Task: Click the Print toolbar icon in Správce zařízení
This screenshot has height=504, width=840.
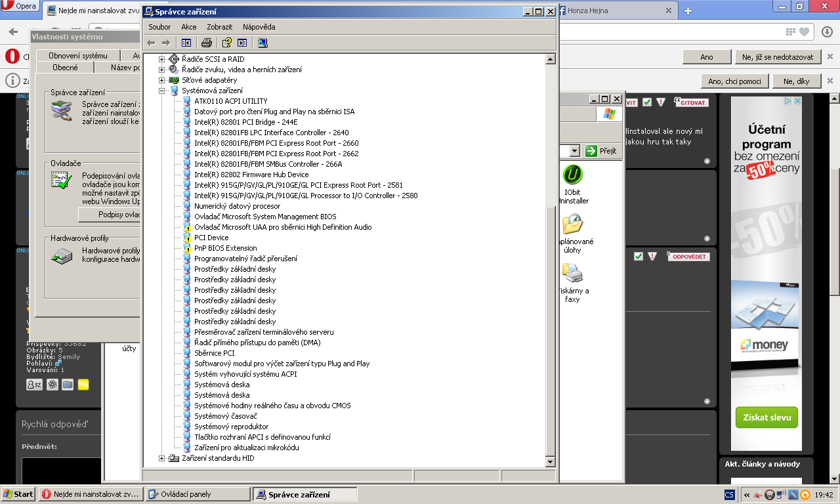Action: click(x=207, y=43)
